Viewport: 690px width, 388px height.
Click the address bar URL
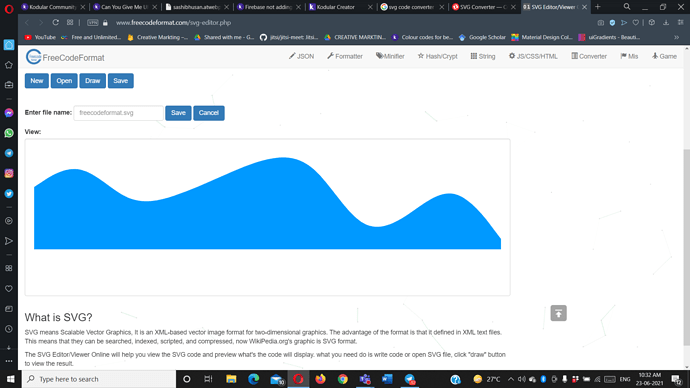(173, 22)
